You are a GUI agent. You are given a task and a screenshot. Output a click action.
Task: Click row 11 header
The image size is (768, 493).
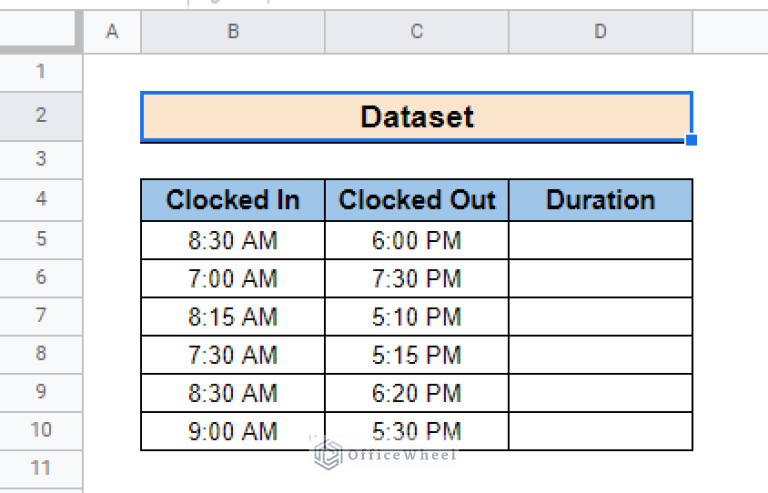tap(40, 468)
